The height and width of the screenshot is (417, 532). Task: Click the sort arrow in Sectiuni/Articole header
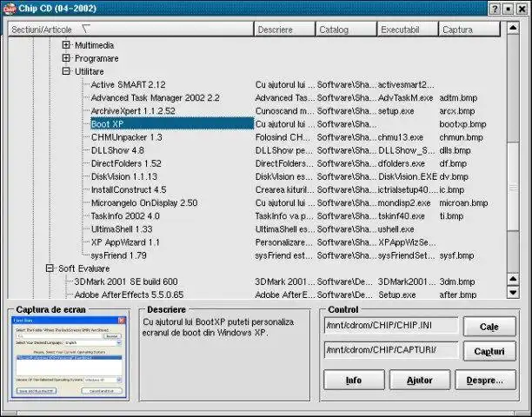[x=86, y=30]
